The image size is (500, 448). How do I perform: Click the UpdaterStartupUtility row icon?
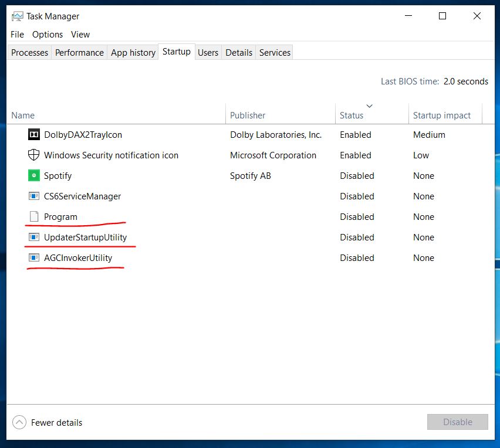34,237
